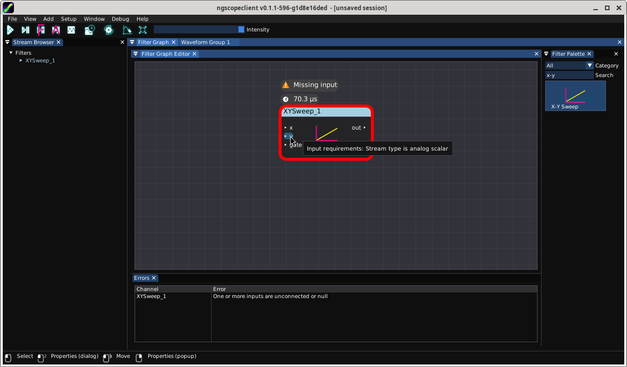Click the highlighted y input port

click(x=289, y=136)
